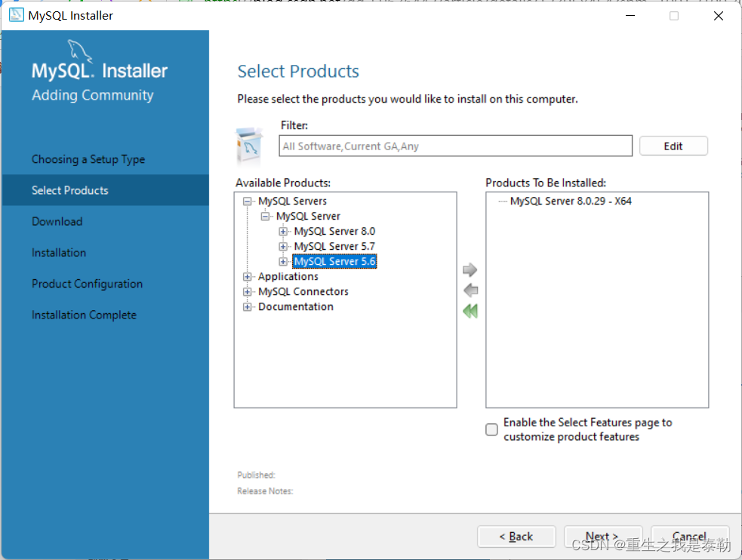Screen dimensions: 742x560
Task: Click the double left arrow remove-all icon
Action: pos(470,311)
